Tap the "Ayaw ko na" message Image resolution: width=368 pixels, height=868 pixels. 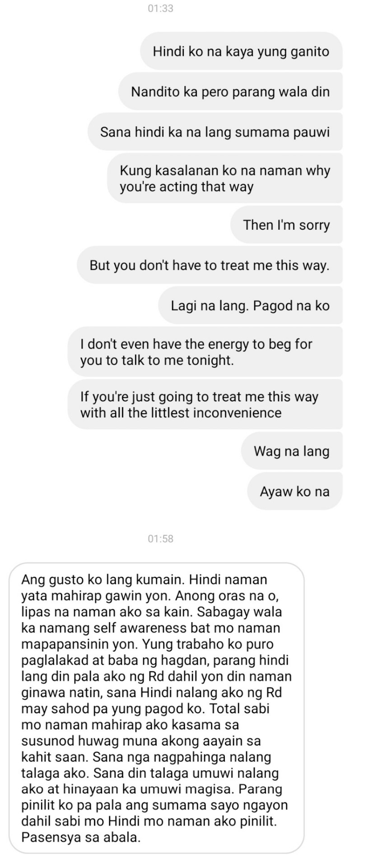tap(295, 491)
